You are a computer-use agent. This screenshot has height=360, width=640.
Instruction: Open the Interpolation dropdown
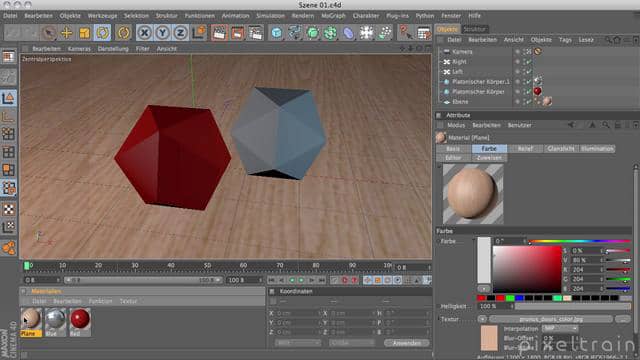[x=560, y=329]
